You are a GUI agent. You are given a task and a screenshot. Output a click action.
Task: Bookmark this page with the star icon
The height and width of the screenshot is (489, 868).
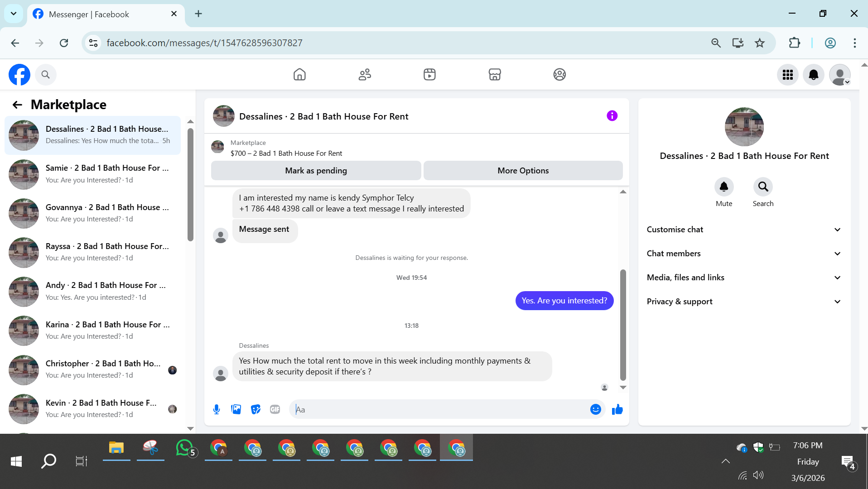pos(760,43)
